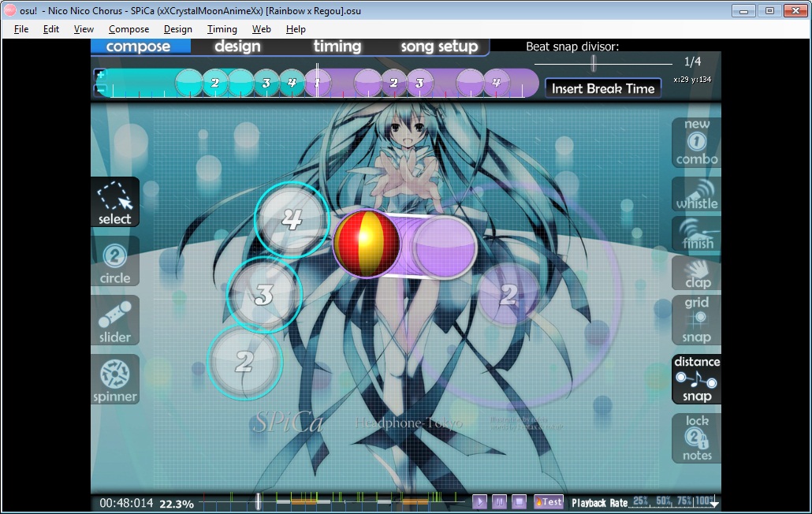Go to the song setup tab
Screen dimensions: 812x514
[439, 46]
